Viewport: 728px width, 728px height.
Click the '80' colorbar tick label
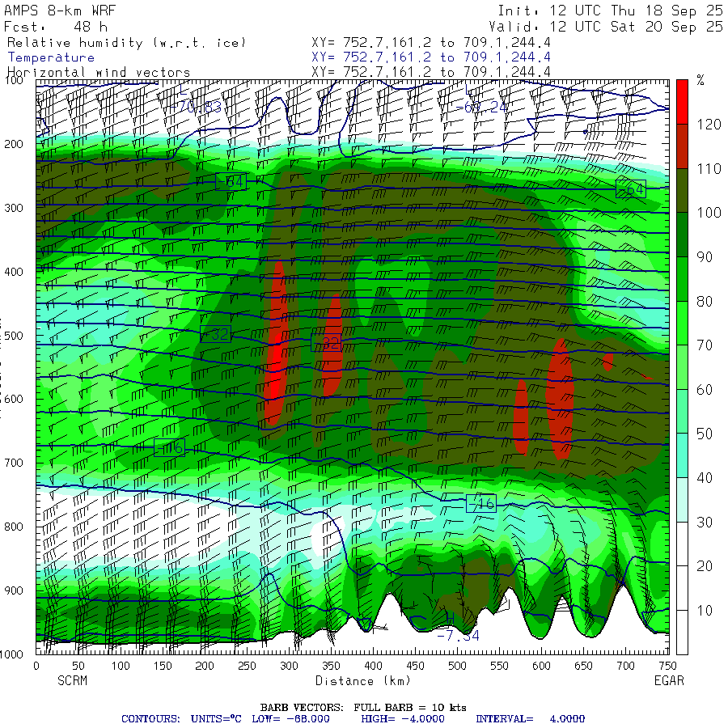click(705, 302)
